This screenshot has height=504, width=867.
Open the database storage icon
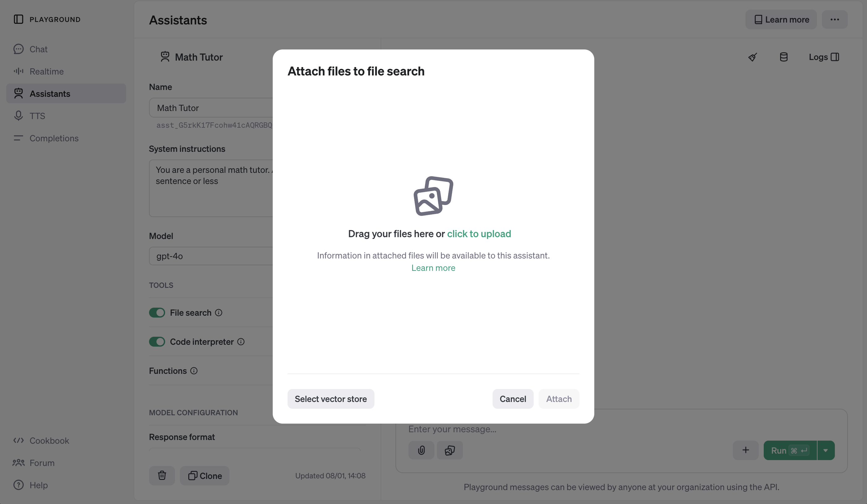click(x=784, y=57)
